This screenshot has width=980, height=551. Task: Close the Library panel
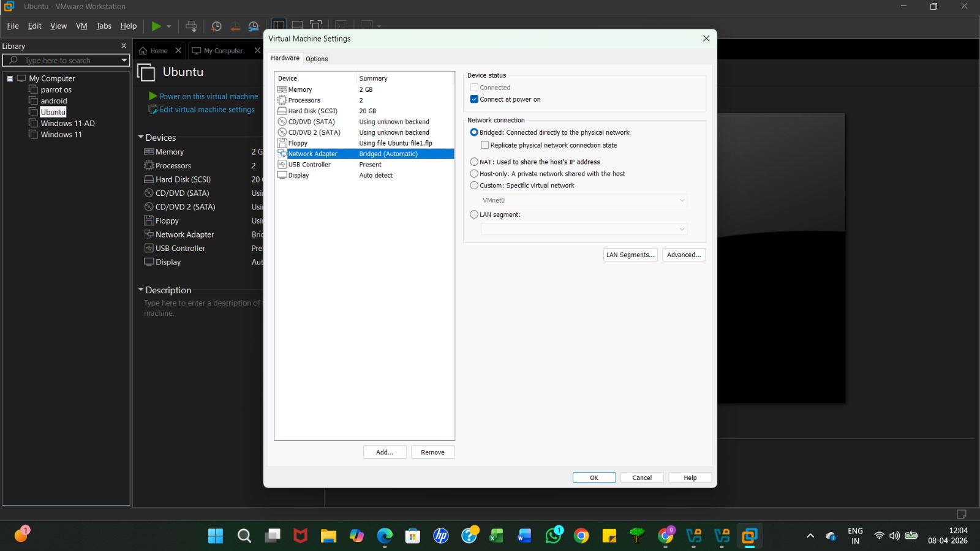click(x=124, y=46)
